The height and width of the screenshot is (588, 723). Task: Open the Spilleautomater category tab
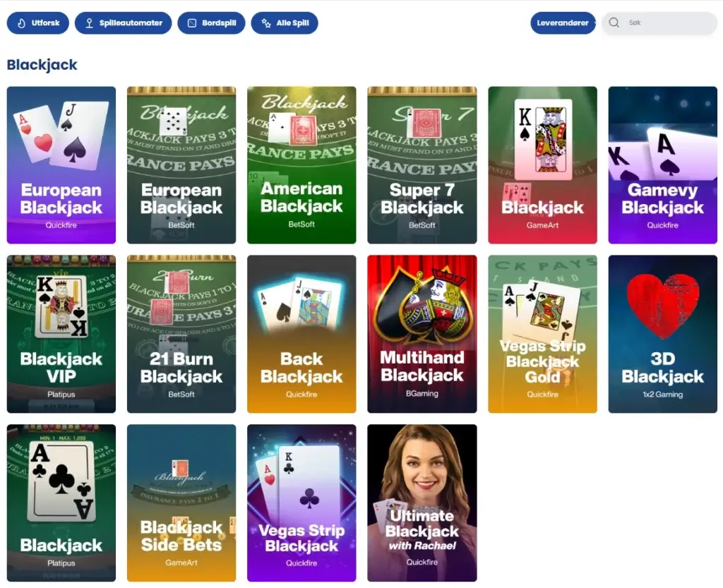pos(123,23)
